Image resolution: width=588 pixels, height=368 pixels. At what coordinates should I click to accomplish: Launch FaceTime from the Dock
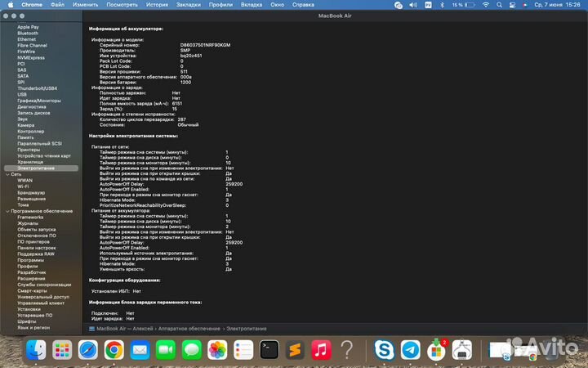click(x=166, y=350)
